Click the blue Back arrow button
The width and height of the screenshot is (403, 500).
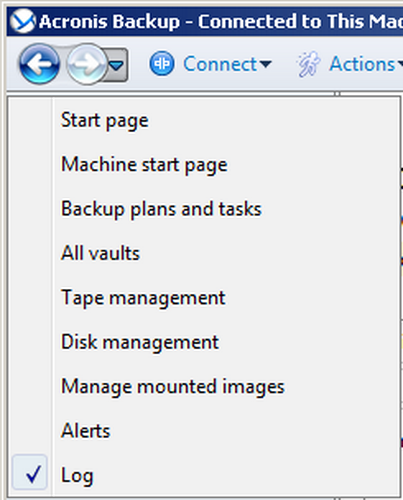pyautogui.click(x=39, y=64)
